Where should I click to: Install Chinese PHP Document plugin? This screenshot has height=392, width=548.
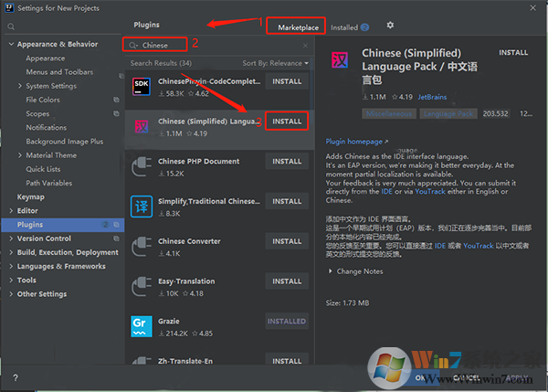(x=287, y=162)
